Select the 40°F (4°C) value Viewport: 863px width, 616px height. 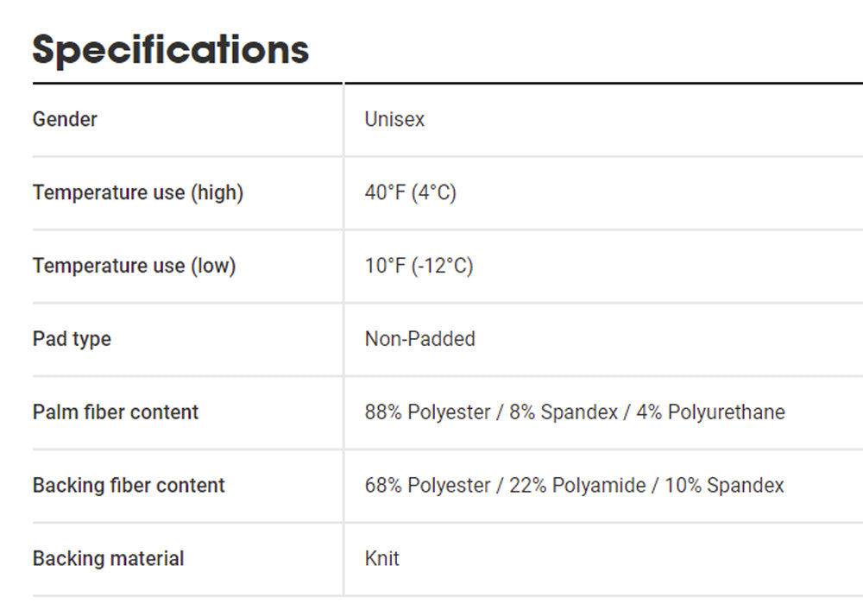(410, 192)
